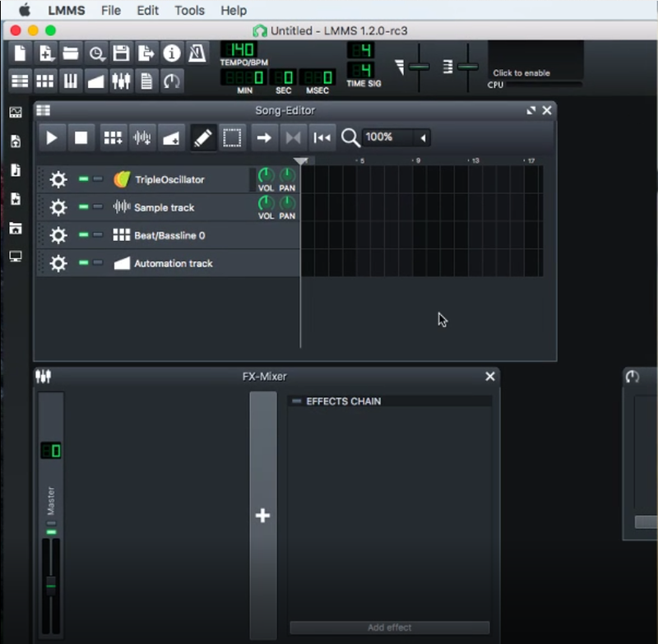658x644 pixels.
Task: Open TripleOscillator track gear menu
Action: [x=58, y=179]
